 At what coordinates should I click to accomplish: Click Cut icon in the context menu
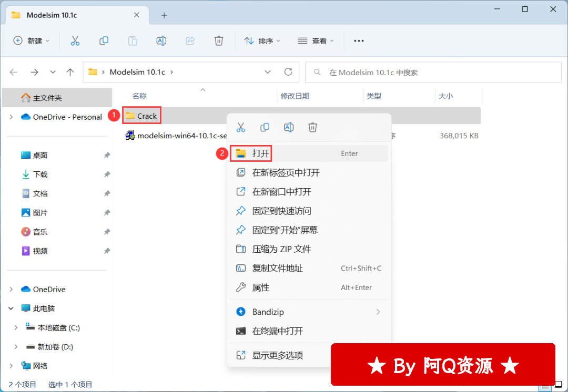tap(241, 127)
